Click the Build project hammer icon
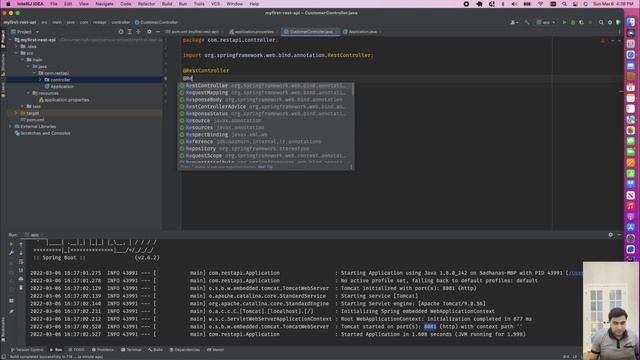 527,22
